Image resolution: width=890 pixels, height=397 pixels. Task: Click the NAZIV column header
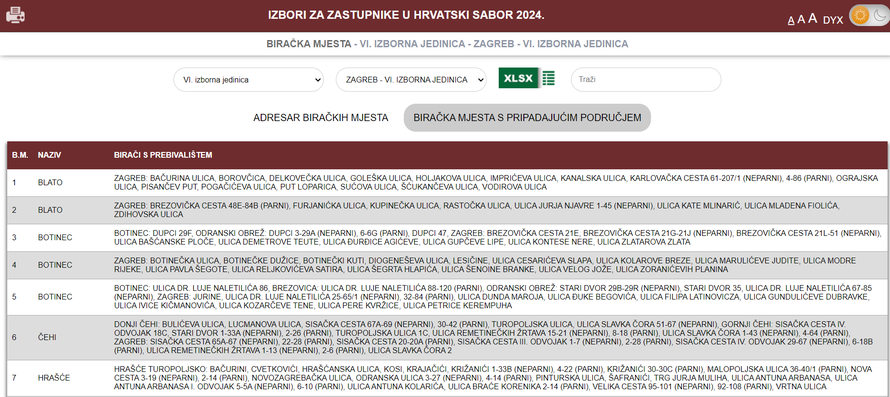tap(49, 155)
